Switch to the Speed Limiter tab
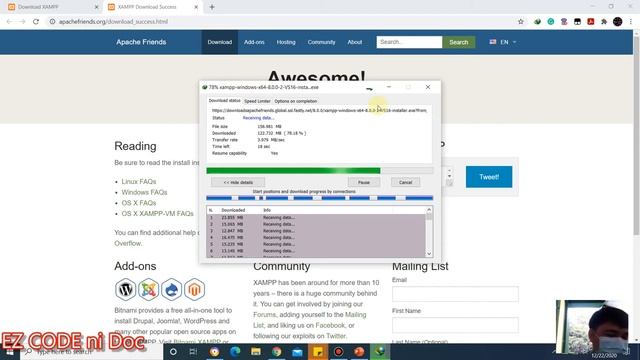This screenshot has height=360, width=640. [257, 101]
